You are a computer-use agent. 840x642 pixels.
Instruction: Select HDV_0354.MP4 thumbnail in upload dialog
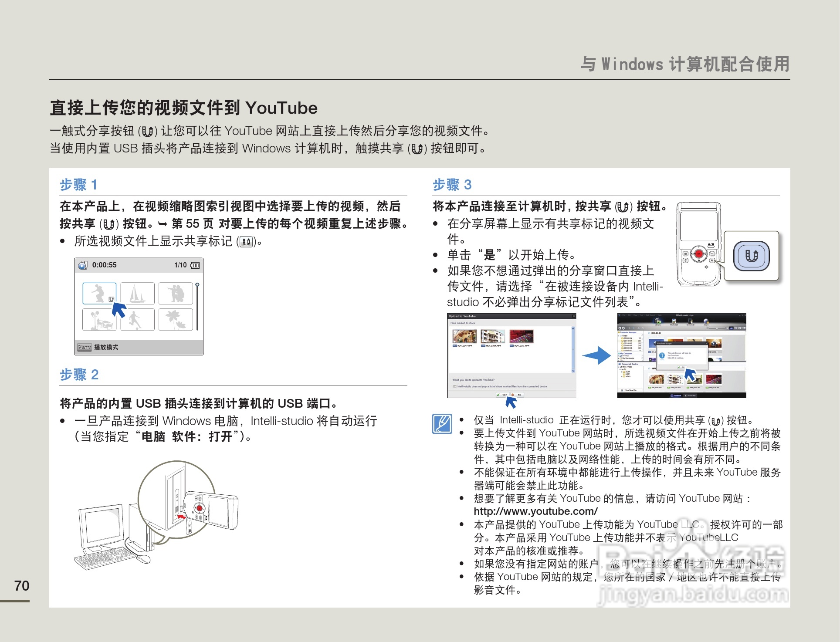[493, 336]
